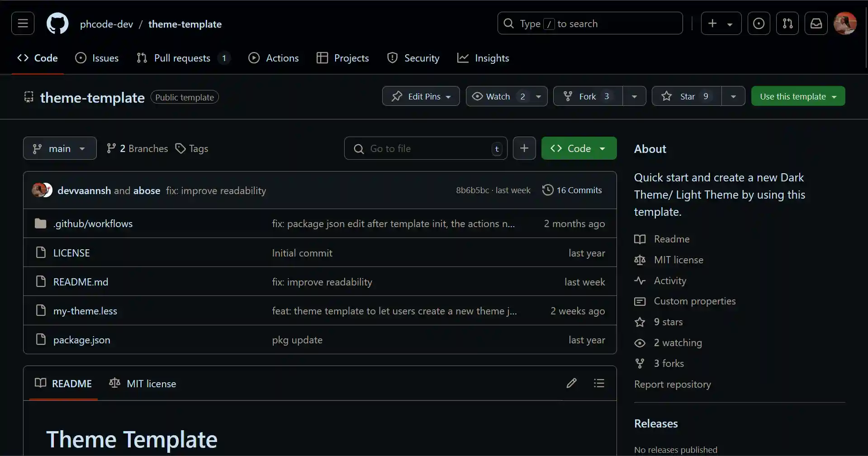The image size is (868, 456).
Task: Click the plus Add file button
Action: pos(524,148)
